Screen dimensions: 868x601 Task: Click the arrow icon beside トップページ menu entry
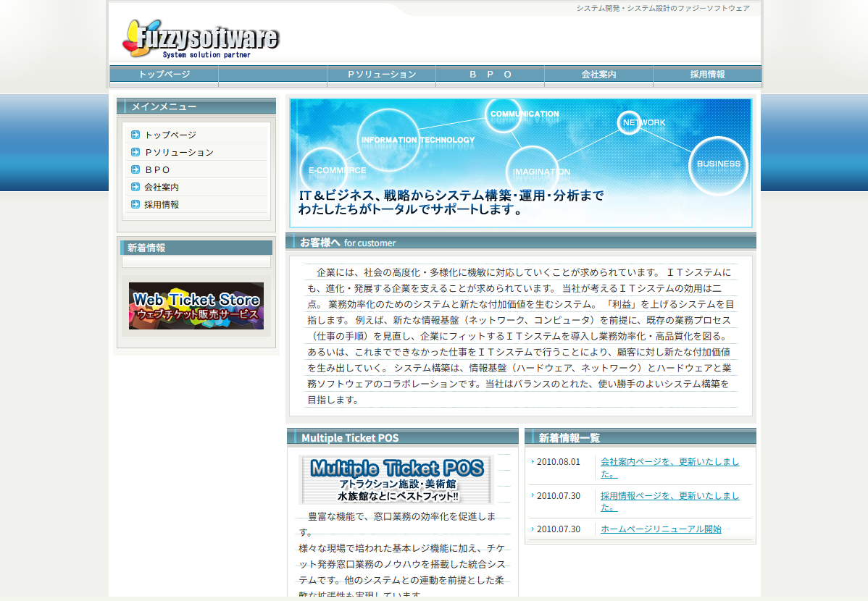click(x=134, y=133)
